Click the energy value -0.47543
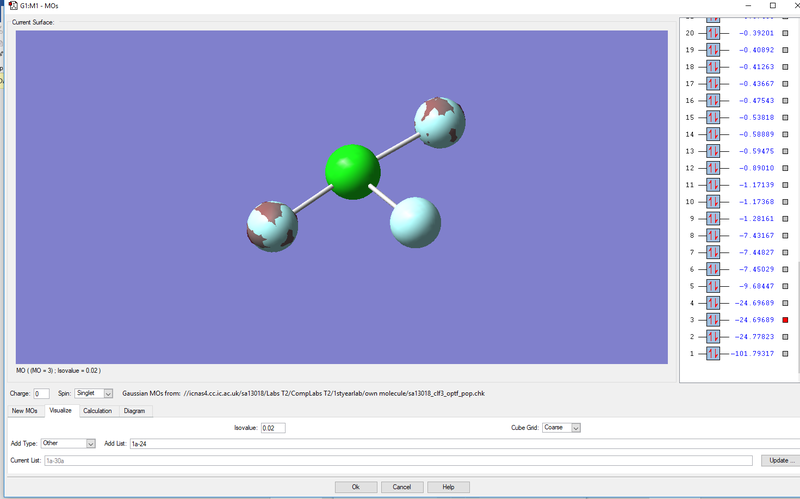The image size is (800, 499). 757,101
